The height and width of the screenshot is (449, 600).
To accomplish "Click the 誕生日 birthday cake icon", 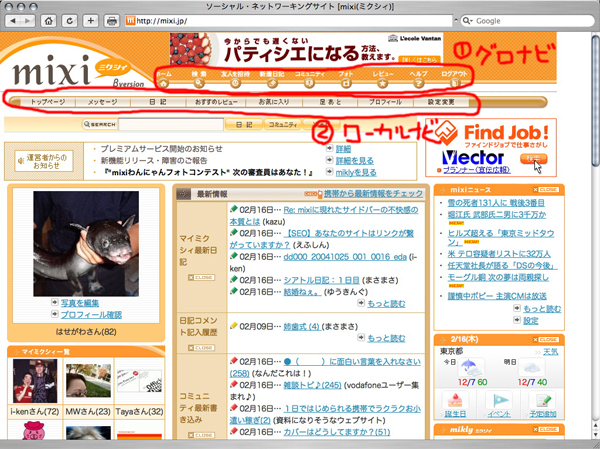I will tap(455, 400).
